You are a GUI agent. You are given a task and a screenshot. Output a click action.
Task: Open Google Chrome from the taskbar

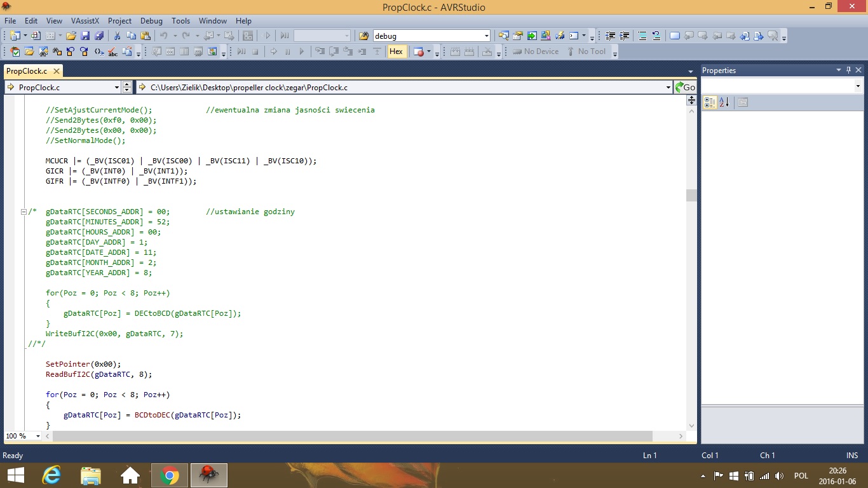(170, 475)
